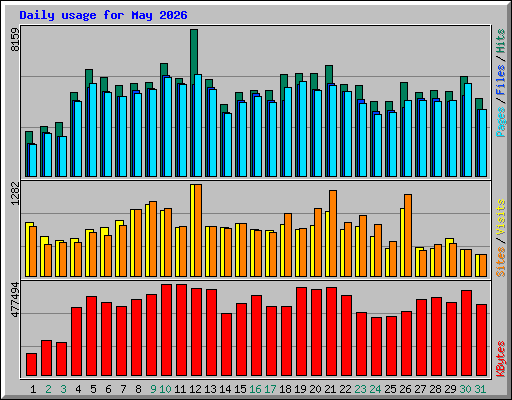Click the red KBytes bar for day 31

(x=481, y=340)
